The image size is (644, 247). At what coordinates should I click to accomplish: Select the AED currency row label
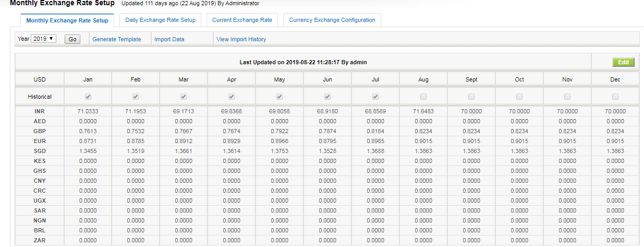pyautogui.click(x=40, y=121)
